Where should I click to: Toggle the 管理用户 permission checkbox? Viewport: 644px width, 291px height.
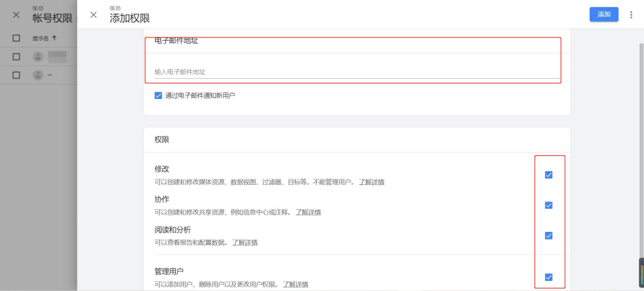549,277
